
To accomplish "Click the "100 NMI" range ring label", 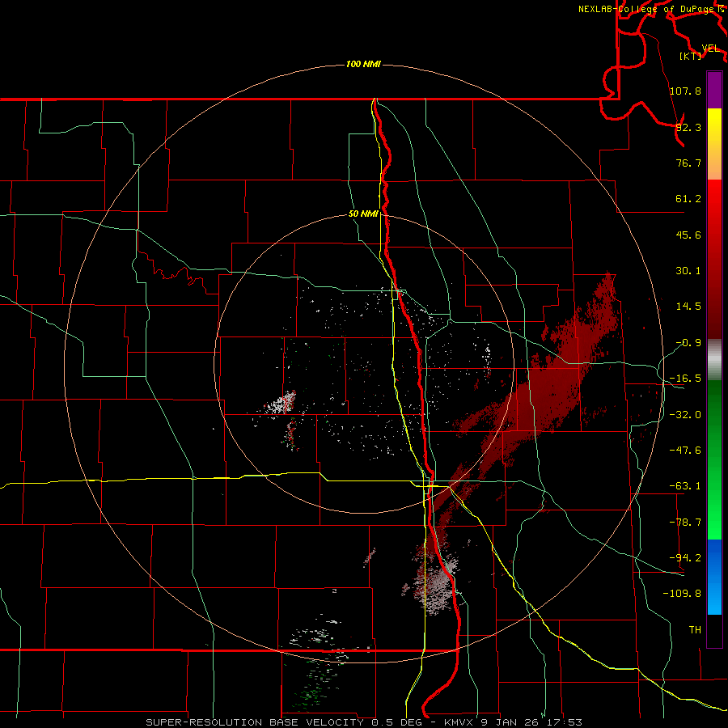I will point(363,64).
